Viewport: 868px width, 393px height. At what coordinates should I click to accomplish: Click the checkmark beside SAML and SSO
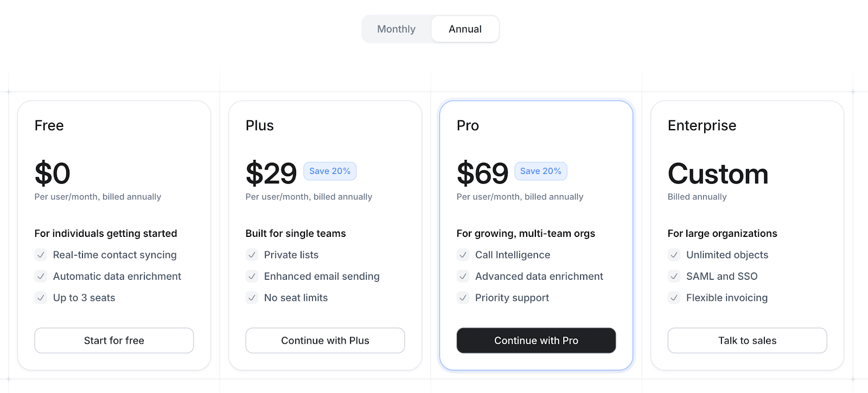pos(674,276)
